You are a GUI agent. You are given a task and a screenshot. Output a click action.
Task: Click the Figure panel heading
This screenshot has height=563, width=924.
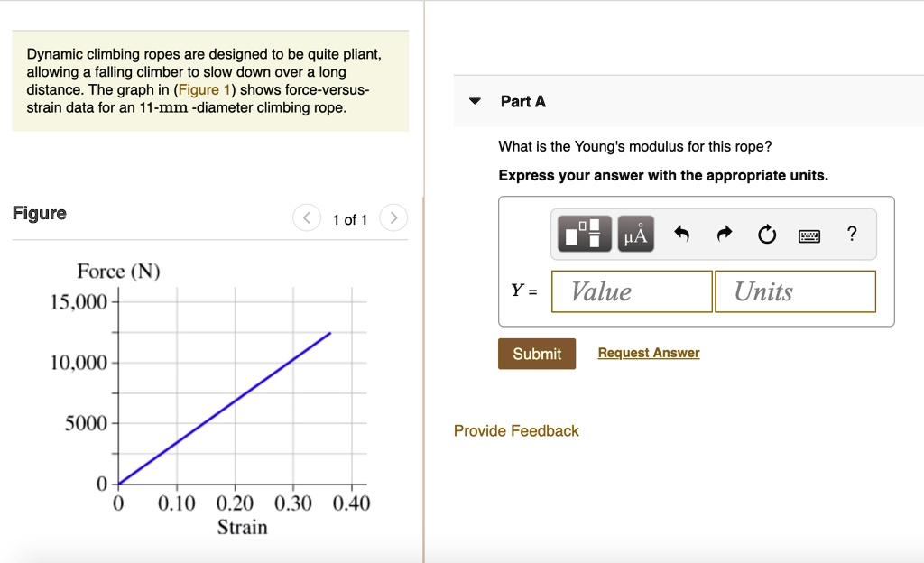[40, 214]
